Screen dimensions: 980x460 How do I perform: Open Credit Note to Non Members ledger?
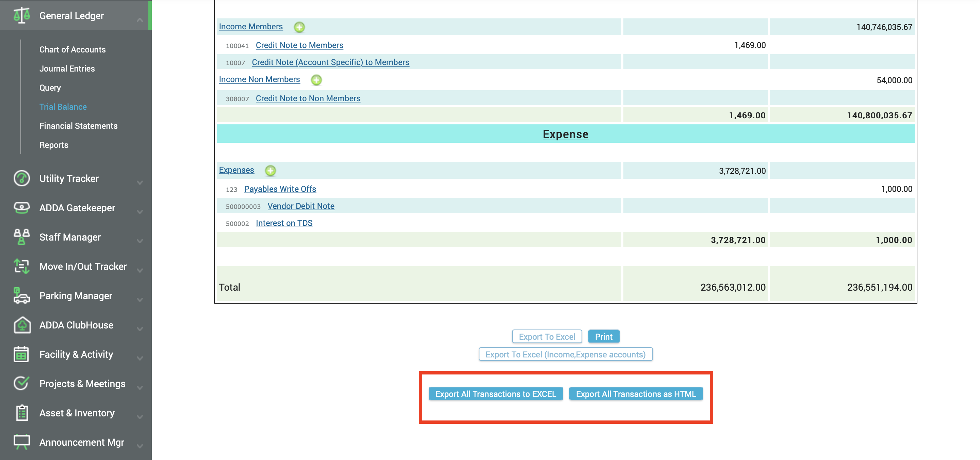pos(308,98)
